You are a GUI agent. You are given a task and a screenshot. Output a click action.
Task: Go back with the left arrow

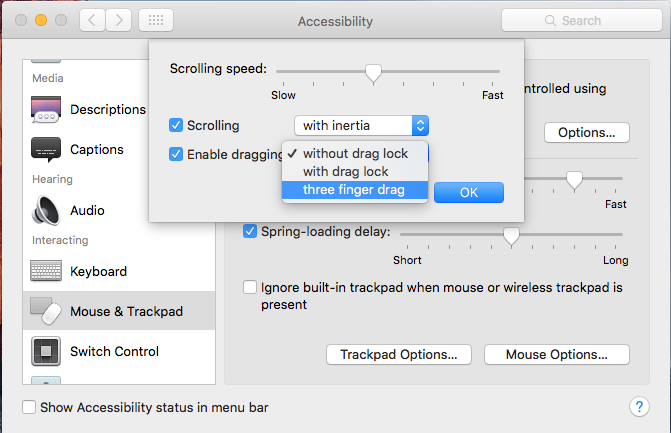[92, 20]
